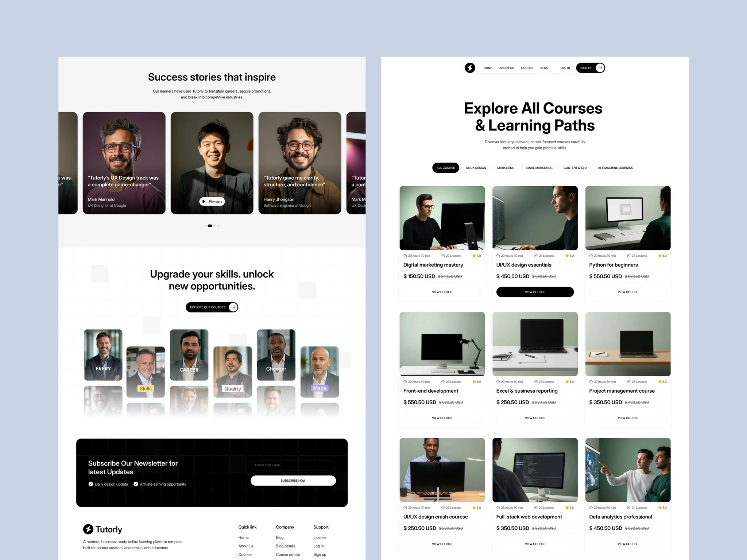Toggle the Affiliate earning opportunity checkmark
Image resolution: width=747 pixels, height=560 pixels.
point(136,484)
